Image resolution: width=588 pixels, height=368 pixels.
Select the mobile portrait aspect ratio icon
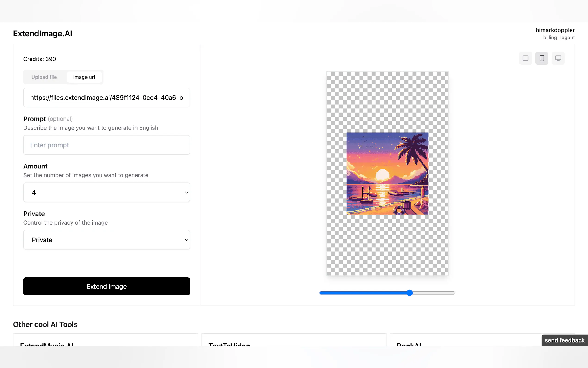pyautogui.click(x=541, y=58)
